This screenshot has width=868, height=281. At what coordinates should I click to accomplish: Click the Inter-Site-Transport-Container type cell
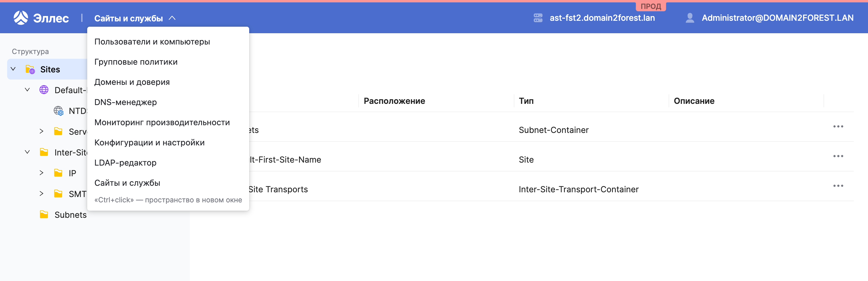(x=578, y=189)
